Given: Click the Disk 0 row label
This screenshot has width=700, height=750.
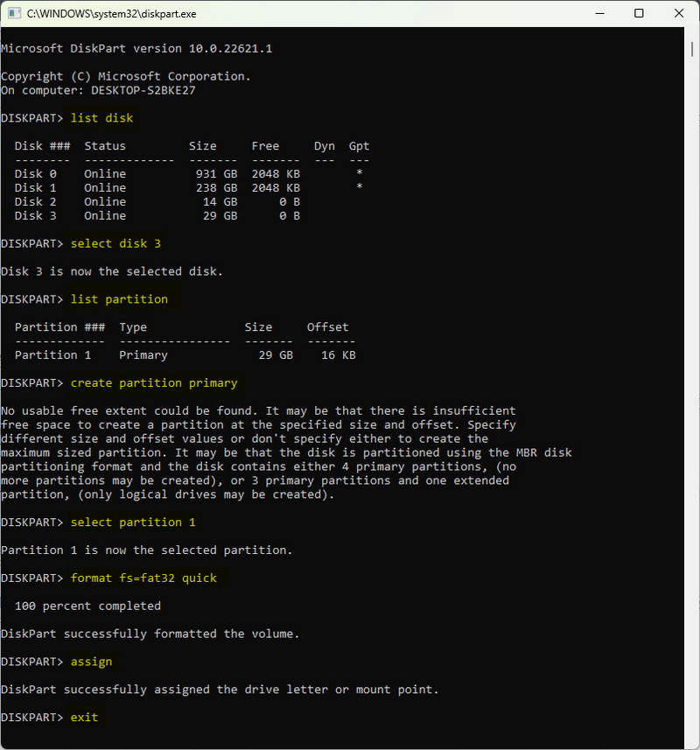Looking at the screenshot, I should [x=35, y=173].
